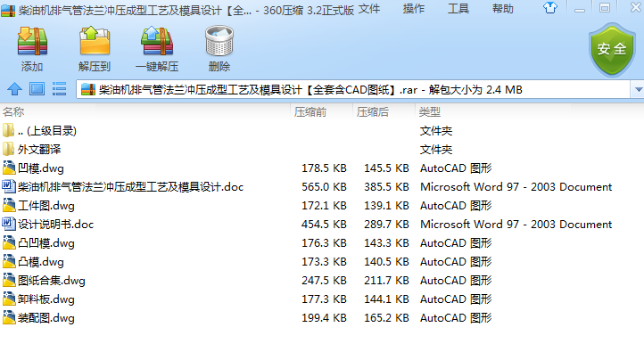Select file 工件图.dwg
The image size is (644, 352).
point(46,206)
